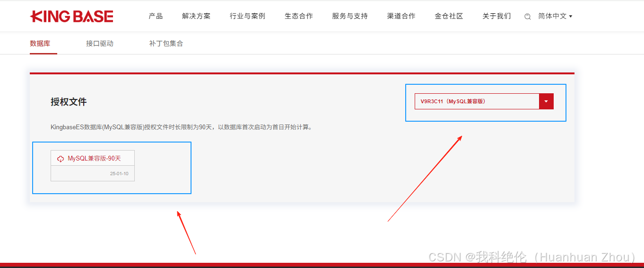Open the V9R3C11（MySQL兼容版） combo box
Viewport: 644px width, 268px height.
point(484,101)
